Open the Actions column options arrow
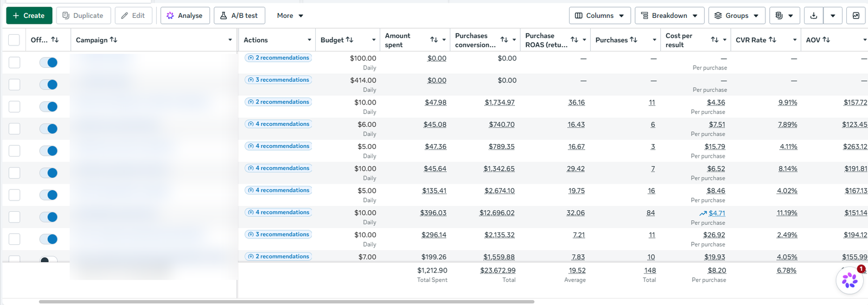The image size is (868, 305). coord(309,40)
